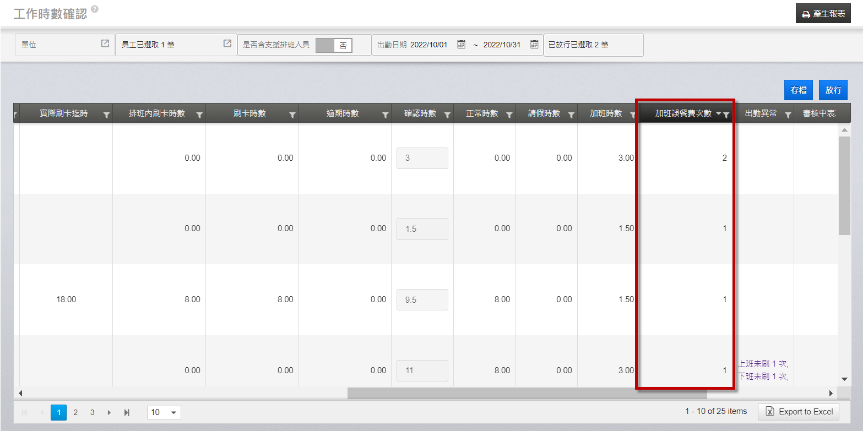This screenshot has height=431, width=868.
Task: Filter the 確認時數 column
Action: pyautogui.click(x=447, y=115)
